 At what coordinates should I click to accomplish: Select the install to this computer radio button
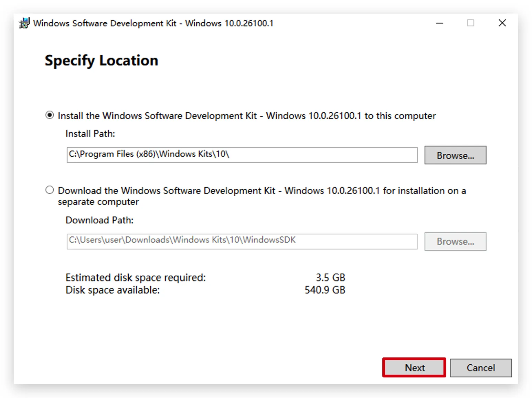coord(50,115)
